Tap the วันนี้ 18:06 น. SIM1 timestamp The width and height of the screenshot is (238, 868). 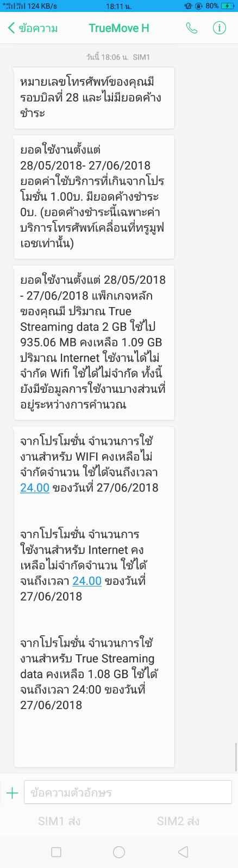click(118, 56)
